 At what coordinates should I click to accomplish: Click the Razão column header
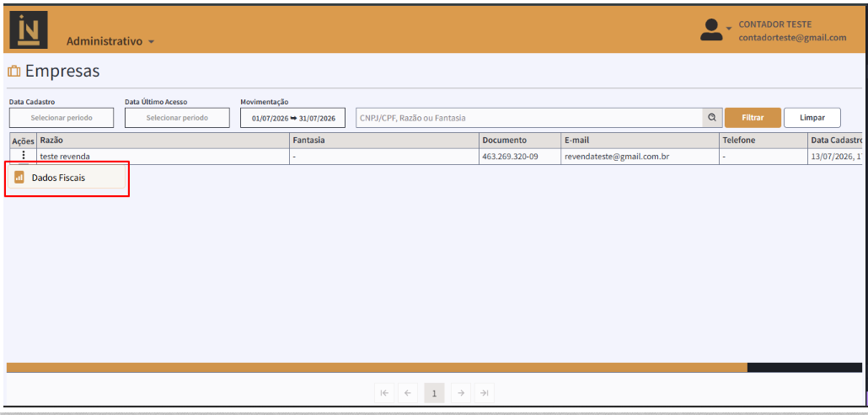[163, 141]
